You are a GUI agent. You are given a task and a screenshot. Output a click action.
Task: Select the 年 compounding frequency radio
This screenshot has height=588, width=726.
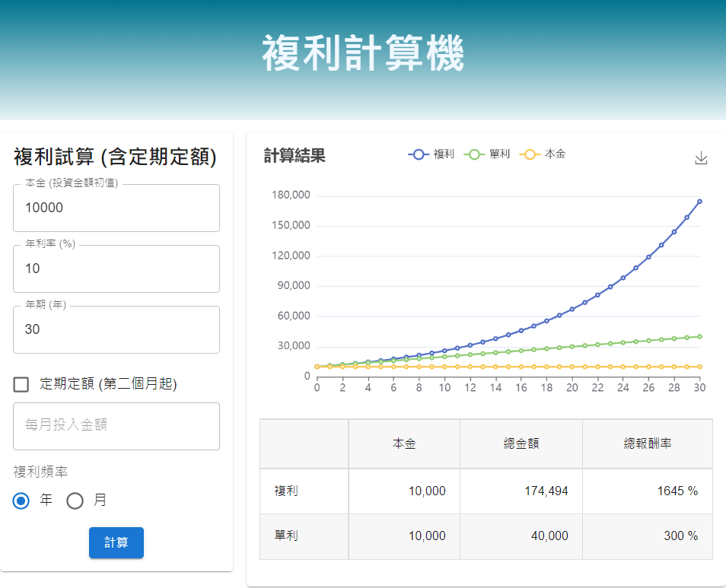click(x=21, y=501)
